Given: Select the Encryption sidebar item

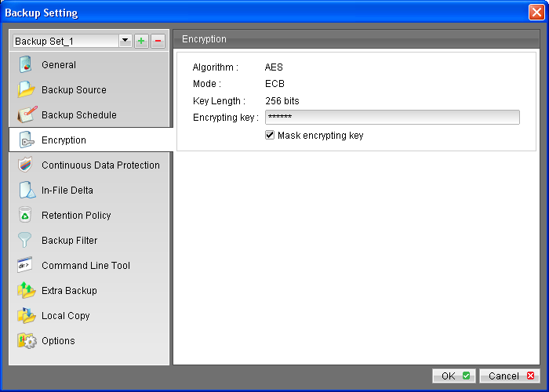Looking at the screenshot, I should [64, 140].
